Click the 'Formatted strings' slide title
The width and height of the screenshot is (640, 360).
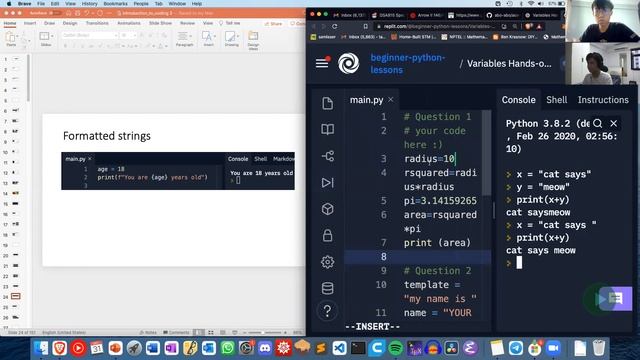[x=107, y=136]
